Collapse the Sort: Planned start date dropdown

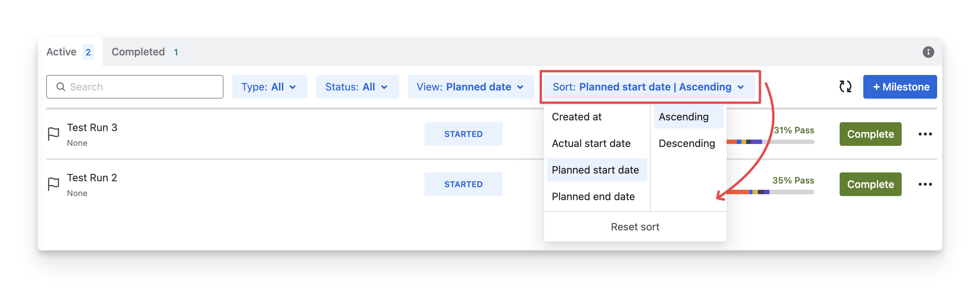click(649, 87)
